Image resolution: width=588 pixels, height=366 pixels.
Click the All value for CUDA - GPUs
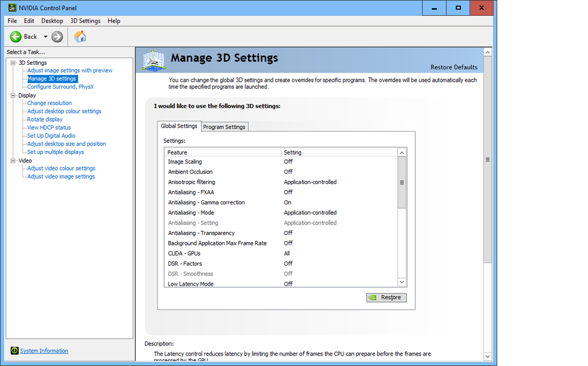tap(287, 254)
